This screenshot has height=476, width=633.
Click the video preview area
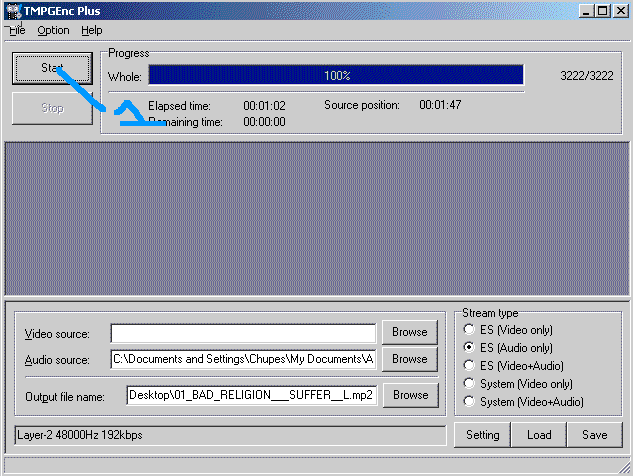(317, 218)
